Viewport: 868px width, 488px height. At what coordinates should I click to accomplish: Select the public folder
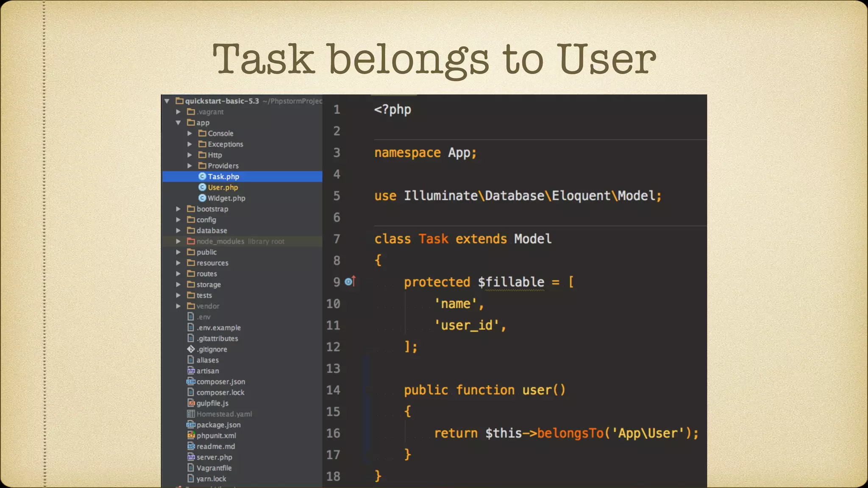[x=206, y=252]
